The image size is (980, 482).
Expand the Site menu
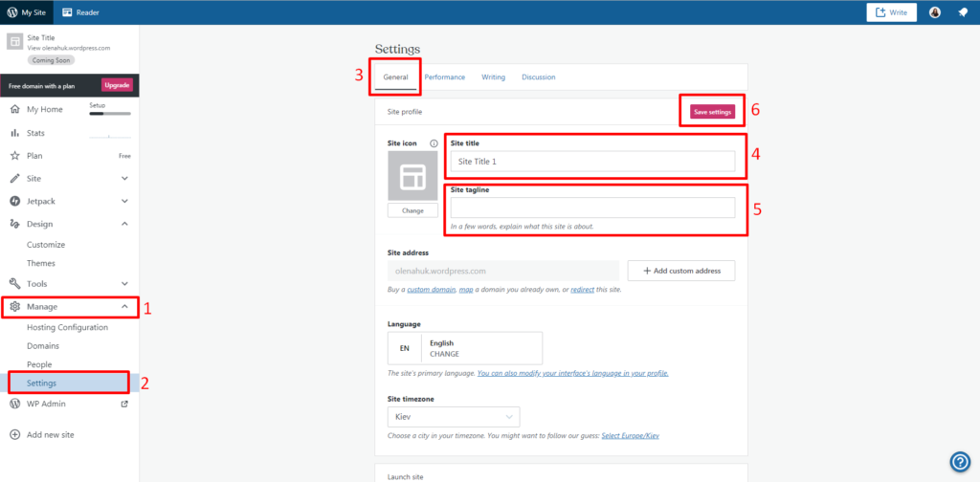(x=69, y=179)
